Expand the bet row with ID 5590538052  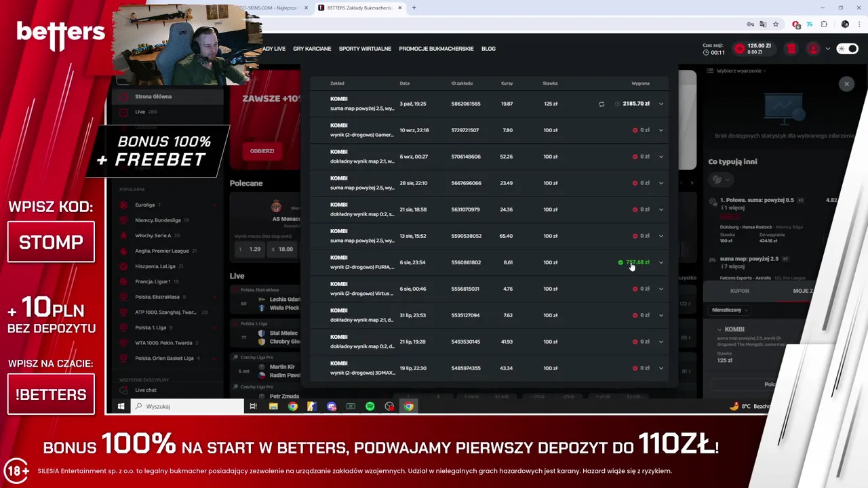coord(661,236)
